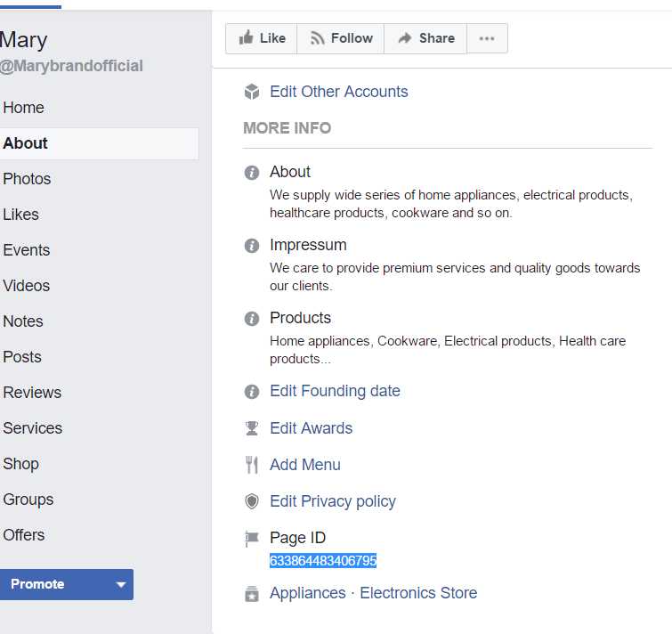Image resolution: width=672 pixels, height=634 pixels.
Task: Open the three-dot more options menu
Action: pos(487,38)
